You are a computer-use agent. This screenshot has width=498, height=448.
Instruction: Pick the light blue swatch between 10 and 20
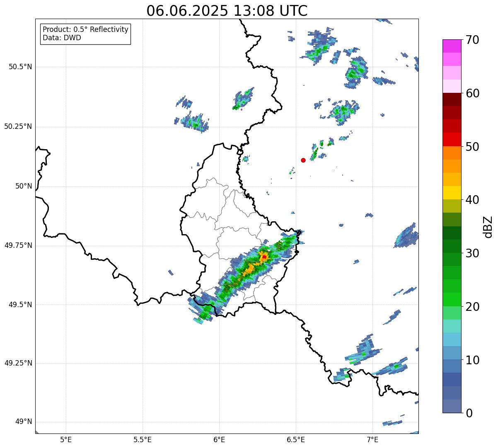point(452,339)
